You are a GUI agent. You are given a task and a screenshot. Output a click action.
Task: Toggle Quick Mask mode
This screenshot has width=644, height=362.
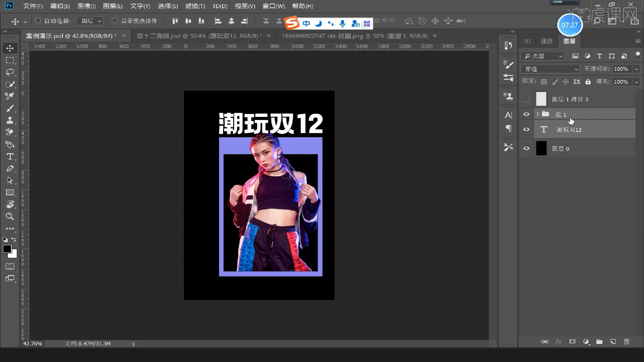point(10,266)
